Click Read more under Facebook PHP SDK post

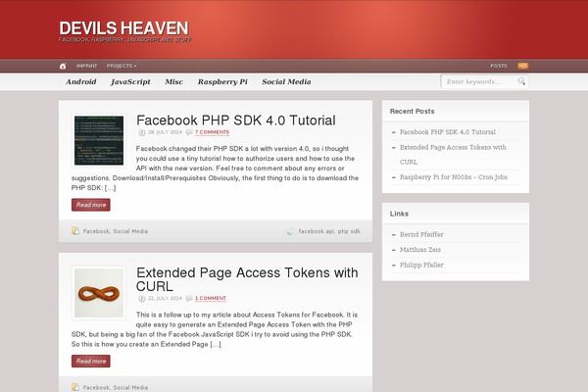(x=91, y=205)
